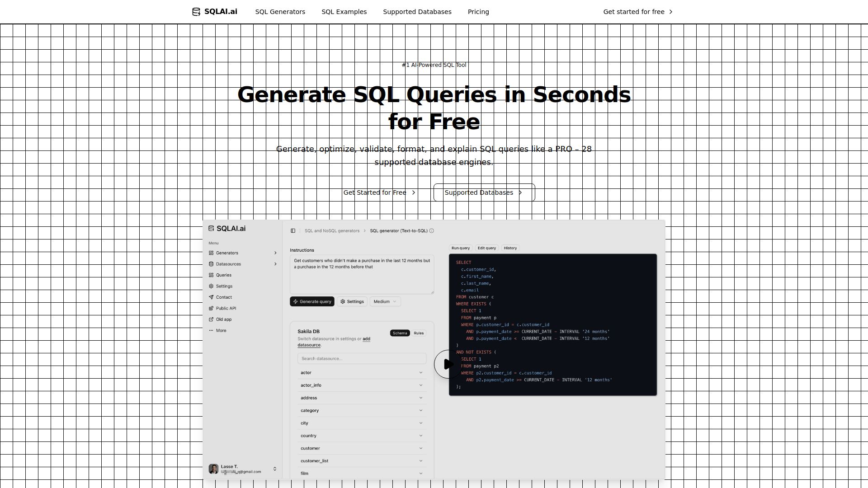
Task: Open SQL Generators navigation menu item
Action: (x=280, y=12)
